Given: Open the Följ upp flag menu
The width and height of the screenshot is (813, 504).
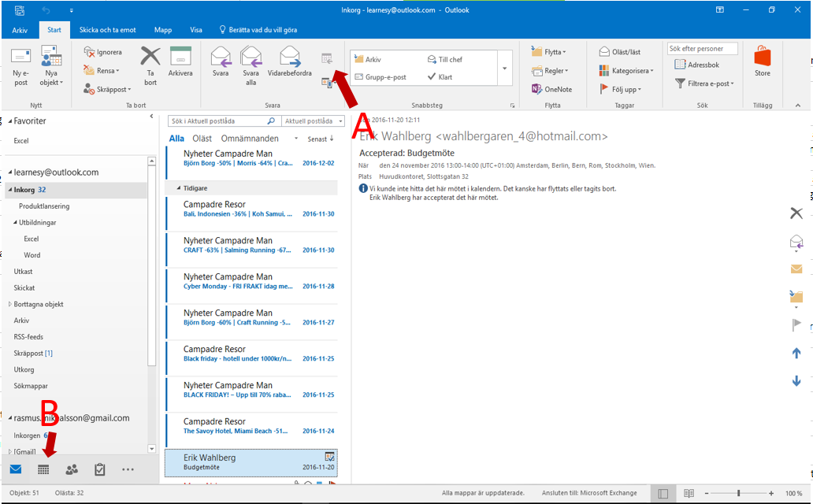Looking at the screenshot, I should 620,89.
